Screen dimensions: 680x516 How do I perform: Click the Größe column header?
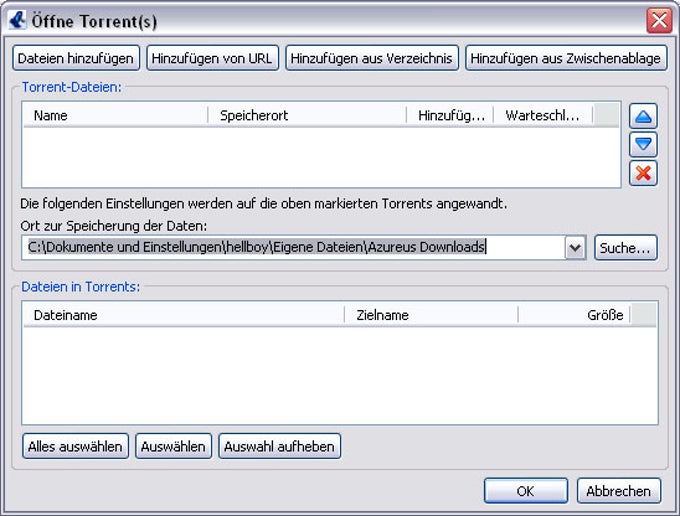tap(574, 315)
